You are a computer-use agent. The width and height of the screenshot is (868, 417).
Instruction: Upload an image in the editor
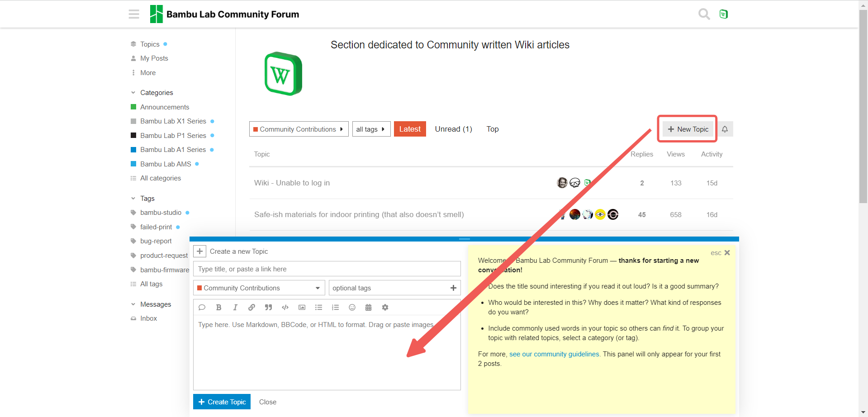302,308
